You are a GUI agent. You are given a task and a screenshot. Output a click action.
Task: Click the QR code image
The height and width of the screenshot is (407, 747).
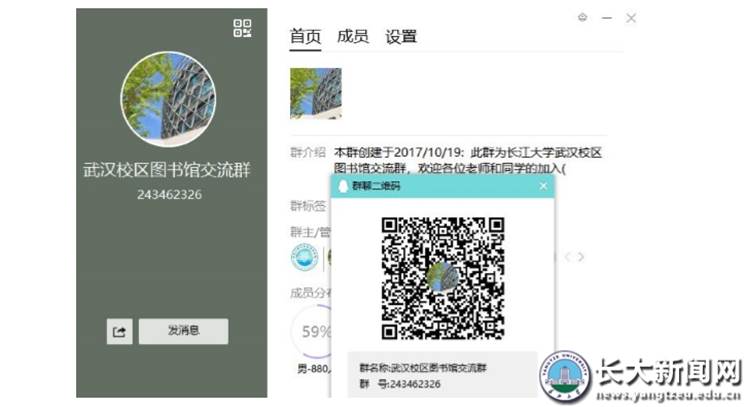(x=441, y=276)
